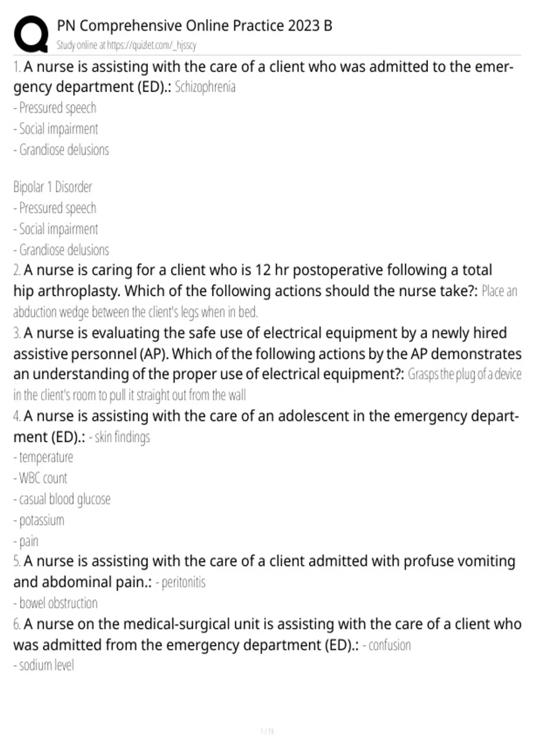Select question 4 about adolescent in ED
534x756 pixels.
(266, 426)
